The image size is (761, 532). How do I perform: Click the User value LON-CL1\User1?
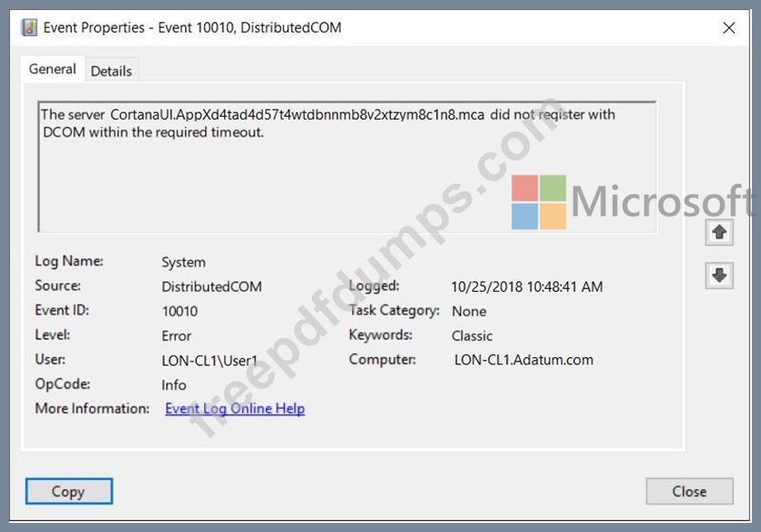tap(210, 361)
